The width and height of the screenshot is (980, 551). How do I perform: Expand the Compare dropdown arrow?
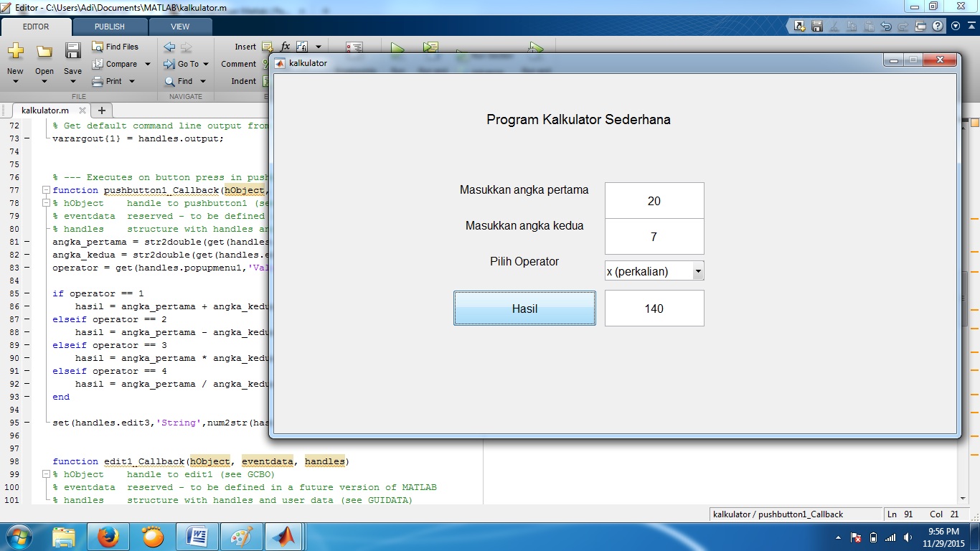(x=148, y=64)
